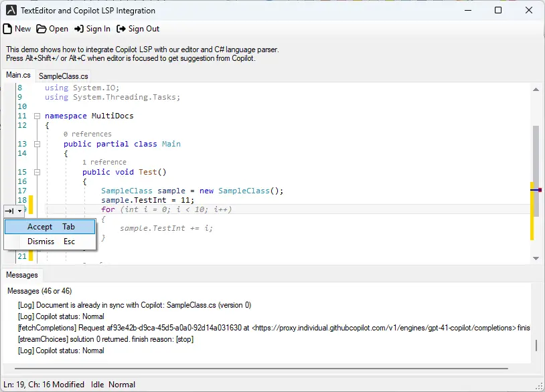Click line number 17 in gutter

coord(22,191)
